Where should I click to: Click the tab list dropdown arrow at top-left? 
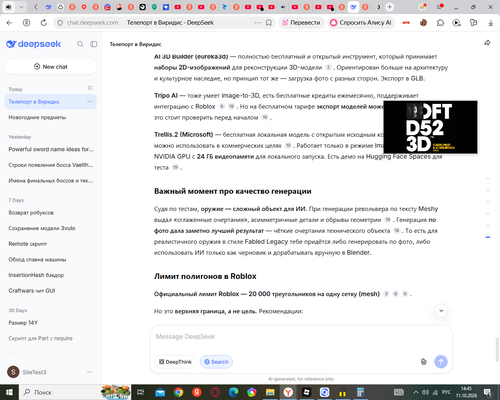click(x=21, y=7)
